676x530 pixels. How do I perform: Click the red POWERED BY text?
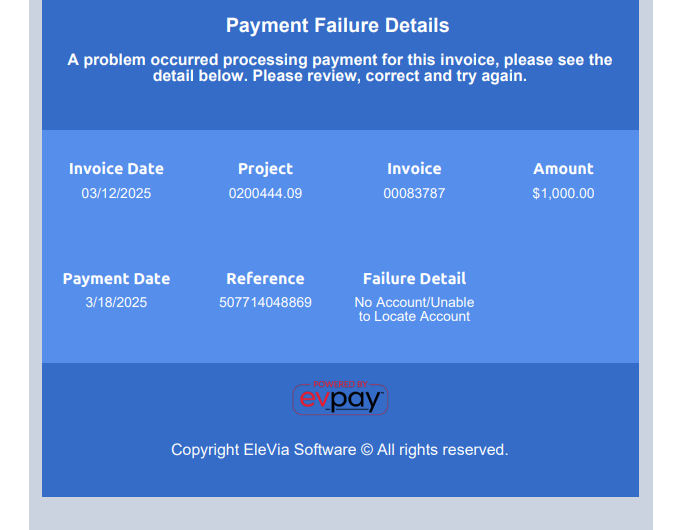340,384
